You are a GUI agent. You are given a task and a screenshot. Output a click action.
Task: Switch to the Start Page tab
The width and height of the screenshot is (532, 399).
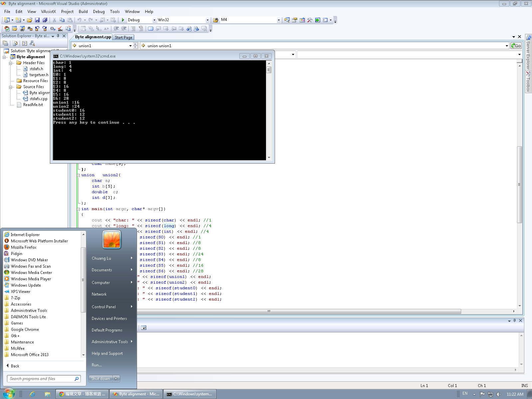(123, 37)
